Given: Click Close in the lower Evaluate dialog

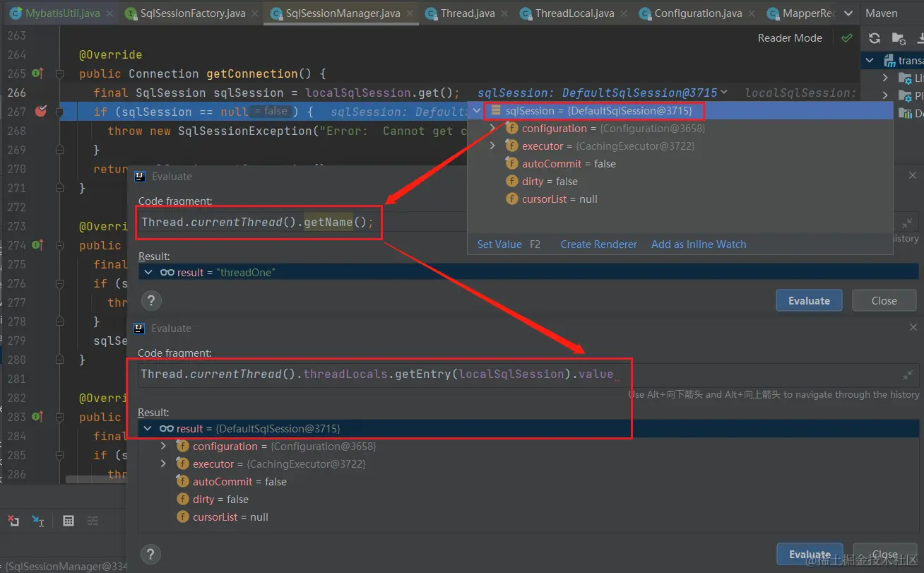Looking at the screenshot, I should [885, 555].
